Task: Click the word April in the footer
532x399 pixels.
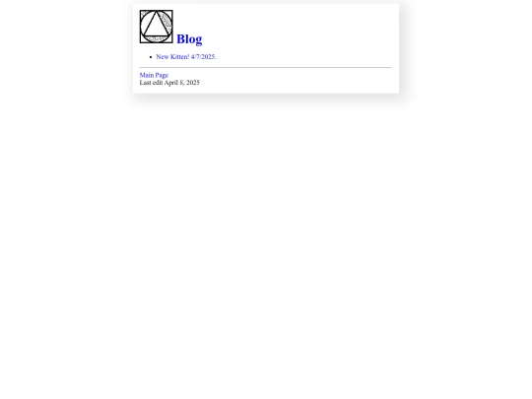Action: [171, 83]
